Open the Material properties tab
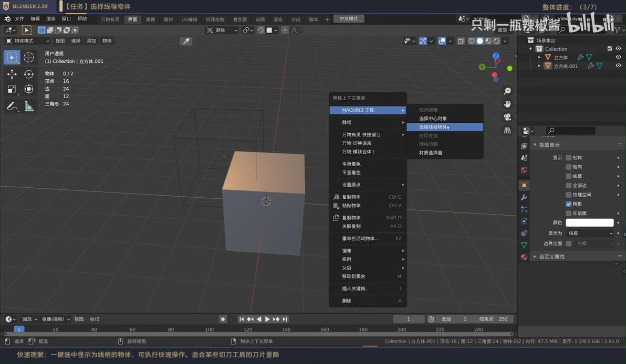The image size is (626, 364). click(x=524, y=257)
